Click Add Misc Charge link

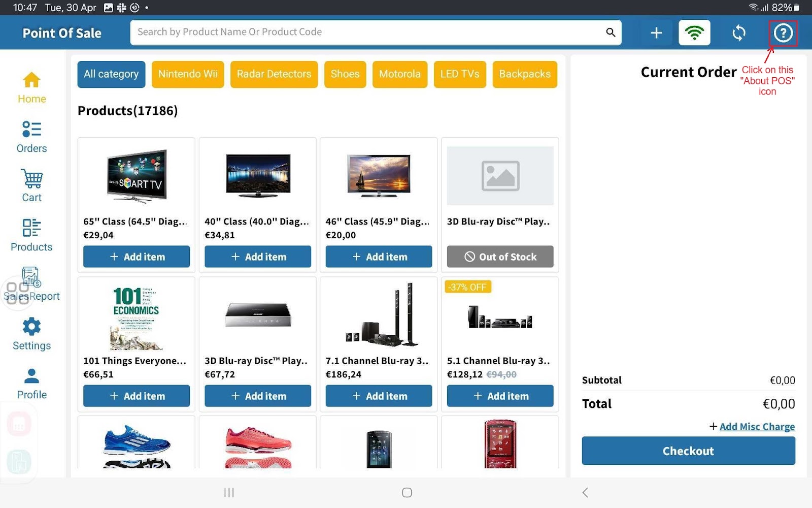[756, 427]
